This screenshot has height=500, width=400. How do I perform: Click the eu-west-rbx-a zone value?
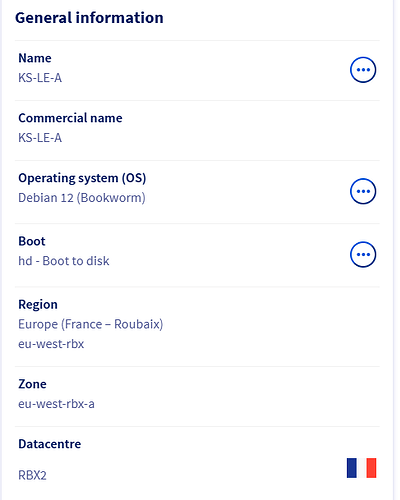(56, 404)
